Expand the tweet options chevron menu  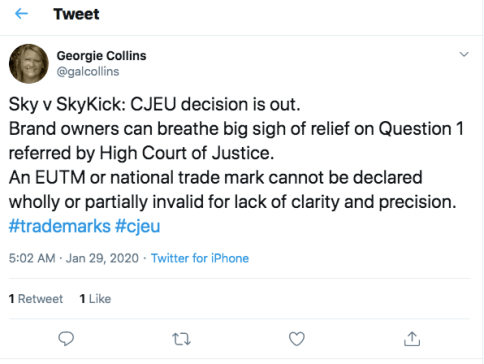(x=464, y=54)
